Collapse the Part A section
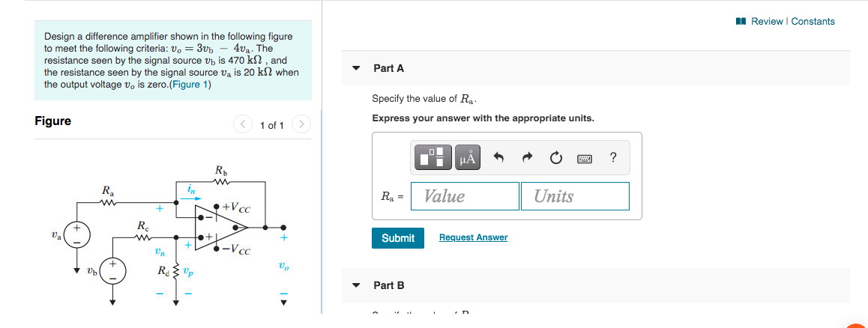 coord(357,69)
